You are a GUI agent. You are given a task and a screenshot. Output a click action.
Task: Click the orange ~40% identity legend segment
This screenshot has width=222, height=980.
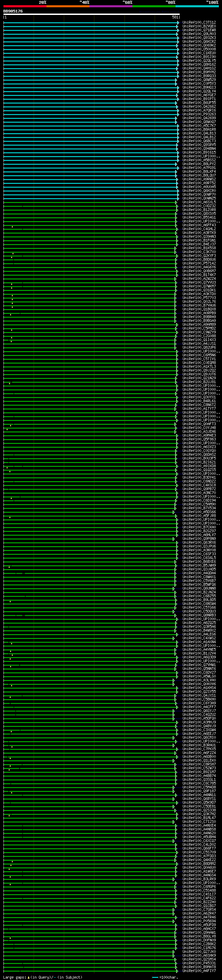coord(68,6)
